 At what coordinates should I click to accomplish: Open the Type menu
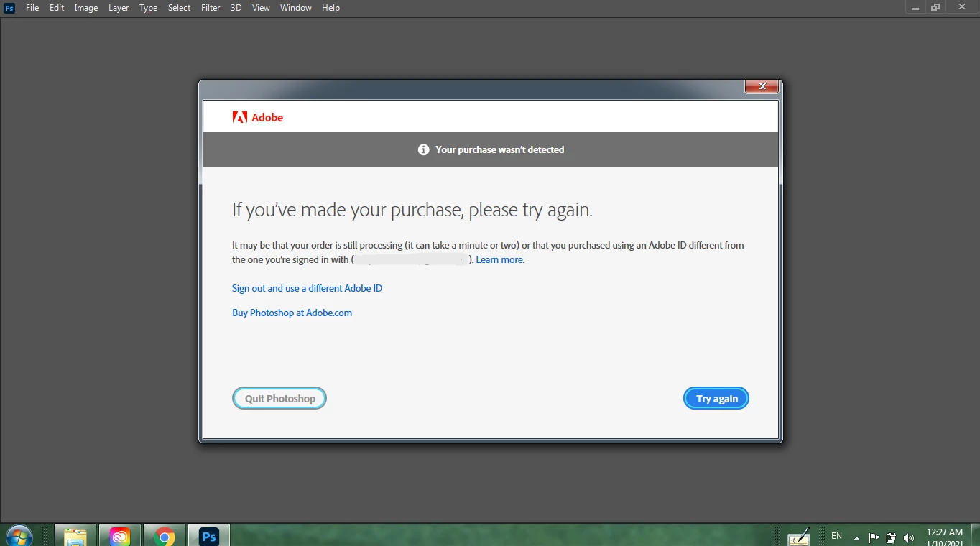[x=149, y=8]
